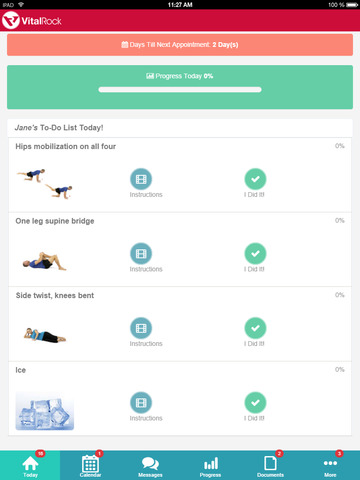Mark Hips mobilization as I Did It

pos(255,179)
